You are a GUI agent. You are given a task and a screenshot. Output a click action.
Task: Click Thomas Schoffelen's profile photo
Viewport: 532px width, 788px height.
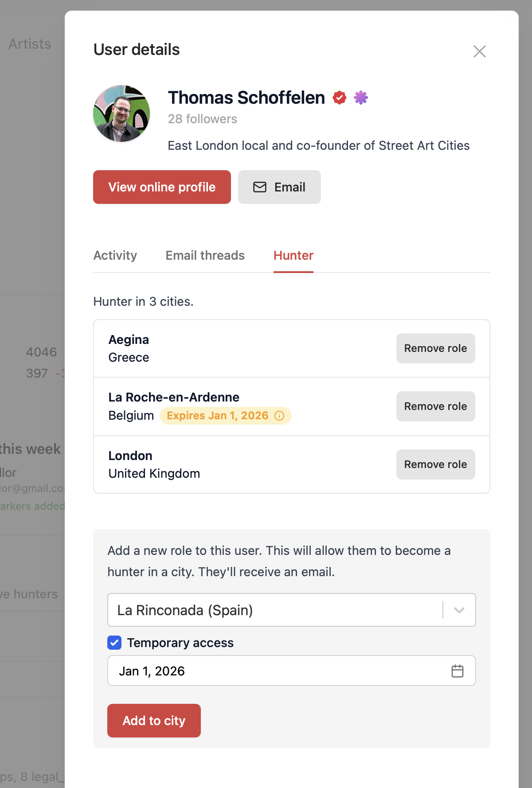tap(121, 113)
